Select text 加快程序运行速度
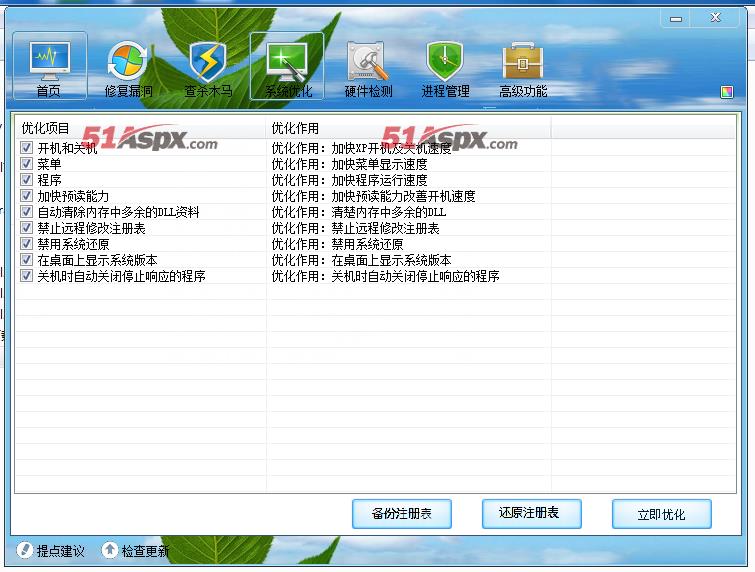Image resolution: width=755 pixels, height=572 pixels. [379, 180]
